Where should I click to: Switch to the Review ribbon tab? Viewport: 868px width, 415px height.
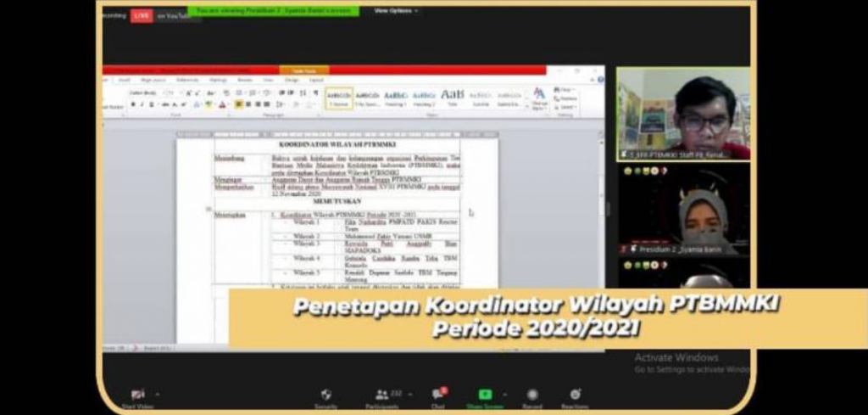tap(245, 81)
